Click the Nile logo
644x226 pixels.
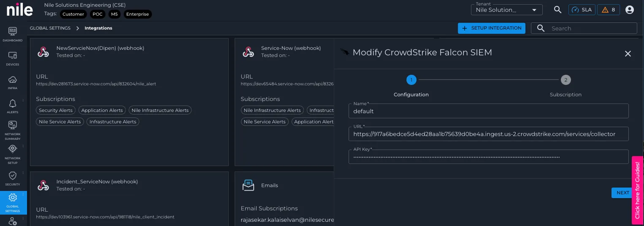pyautogui.click(x=19, y=10)
